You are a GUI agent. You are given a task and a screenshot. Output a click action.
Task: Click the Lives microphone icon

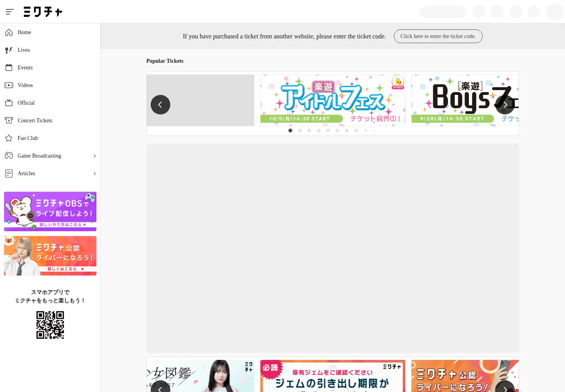tap(9, 50)
